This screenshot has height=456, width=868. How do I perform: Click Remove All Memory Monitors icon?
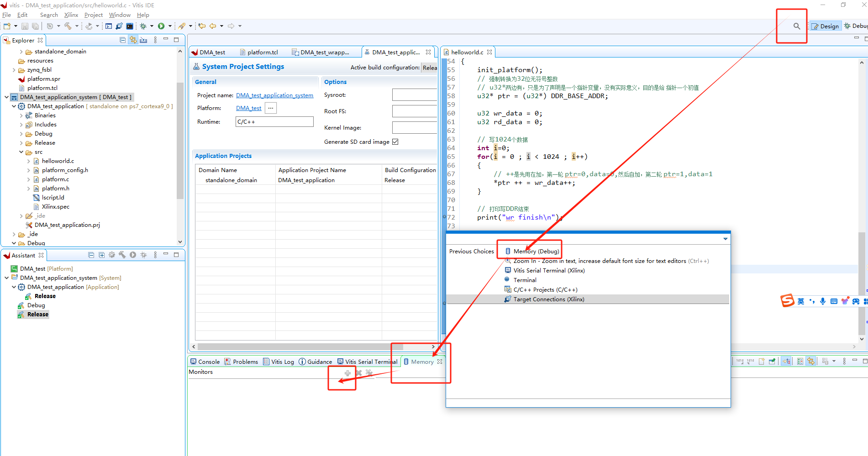(x=369, y=373)
